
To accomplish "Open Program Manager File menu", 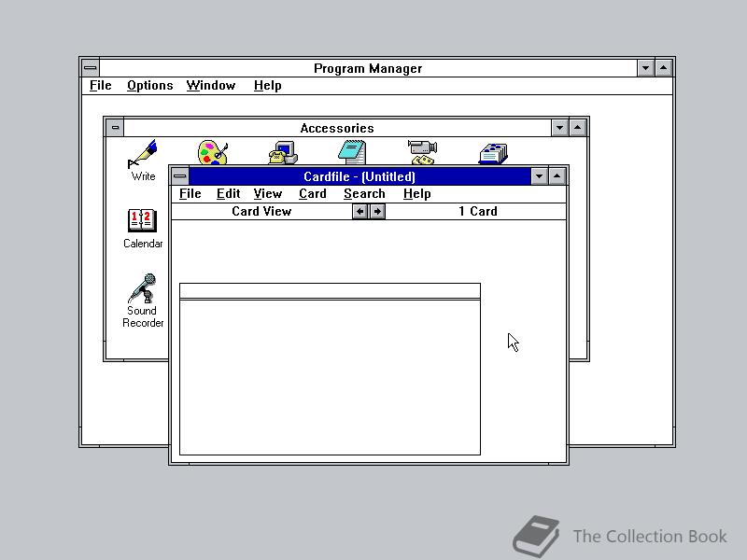I will [101, 86].
